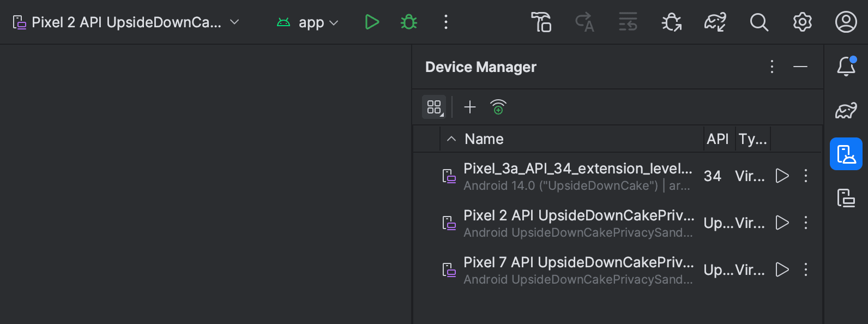Click Apply Code Changes icon
The image size is (868, 324).
click(x=628, y=22)
